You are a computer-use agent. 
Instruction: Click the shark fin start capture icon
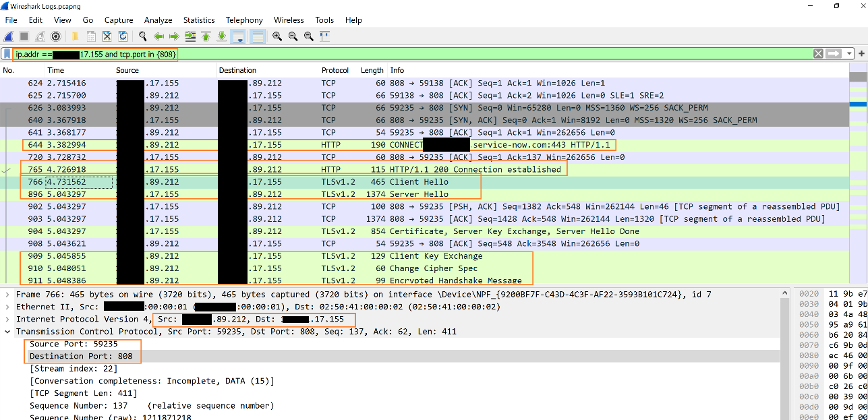click(9, 36)
